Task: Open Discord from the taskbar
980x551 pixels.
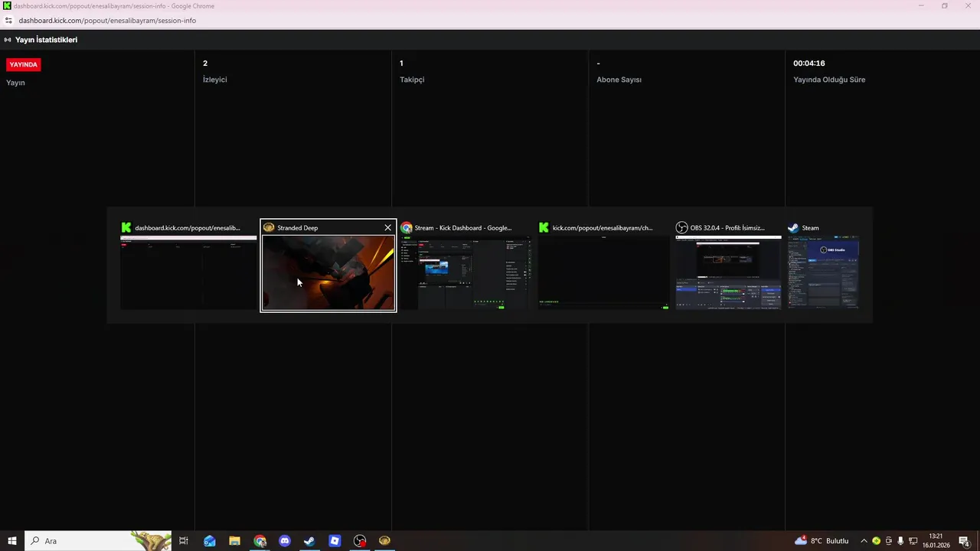Action: 285,541
